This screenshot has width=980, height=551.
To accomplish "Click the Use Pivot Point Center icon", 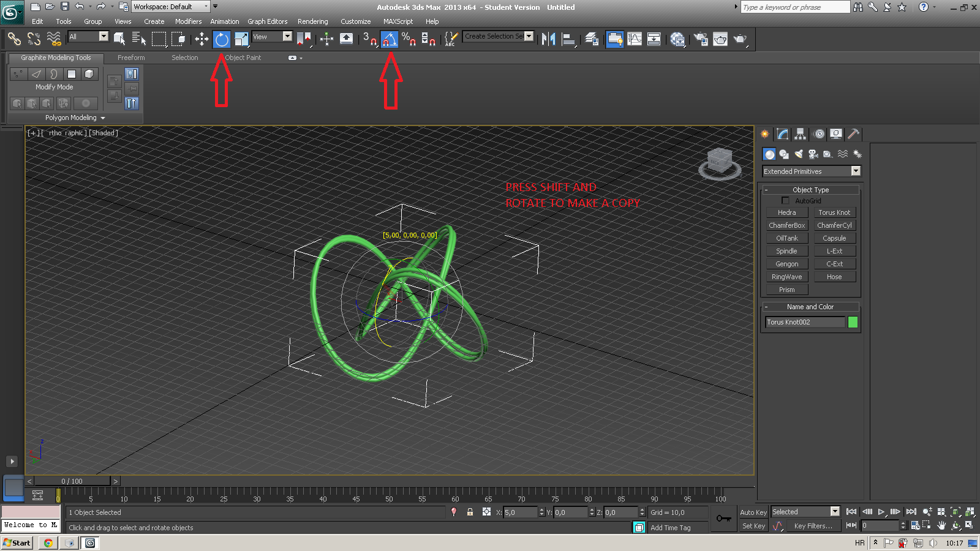I will [x=304, y=39].
